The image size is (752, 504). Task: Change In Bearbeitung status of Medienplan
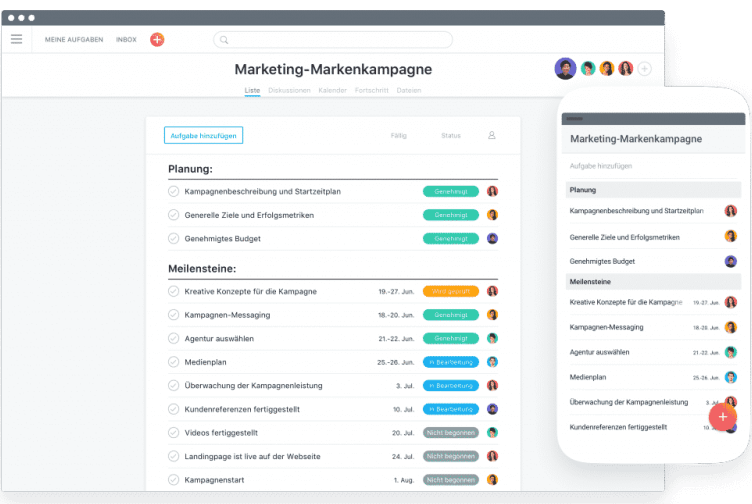pos(451,362)
